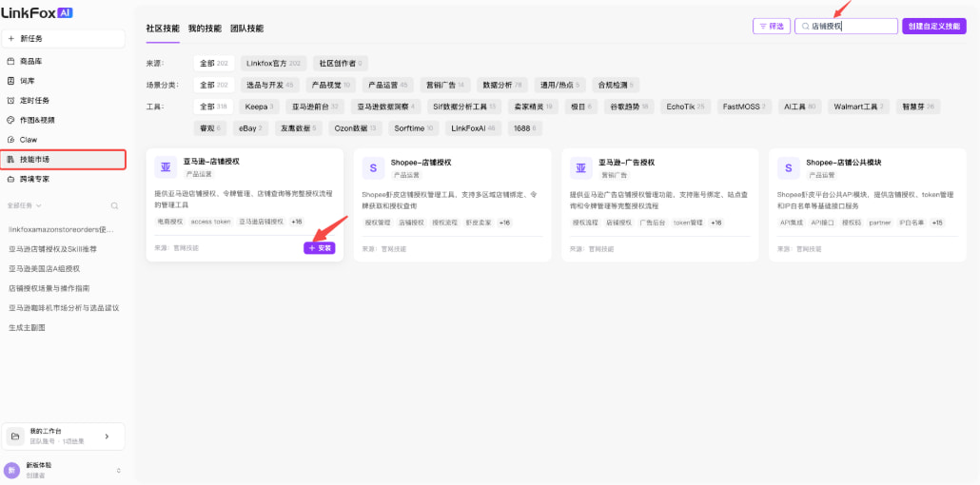Click the magnifier icon in the search box
Viewport: 980px width, 485px height.
pos(806,27)
